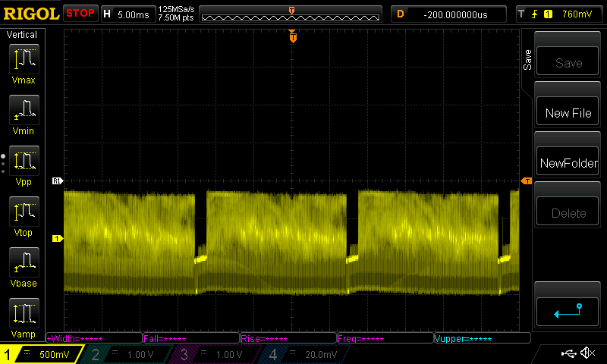Toggle the muted speaker sound icon

[587, 353]
